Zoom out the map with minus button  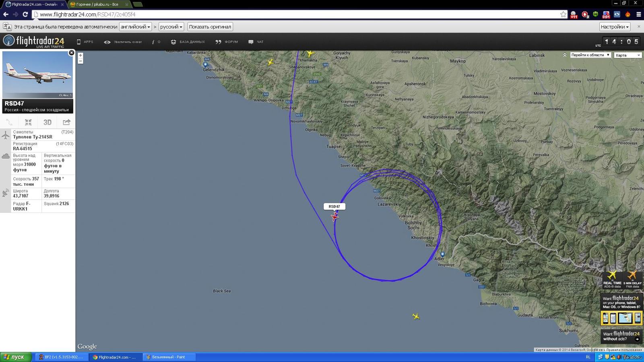point(80,61)
